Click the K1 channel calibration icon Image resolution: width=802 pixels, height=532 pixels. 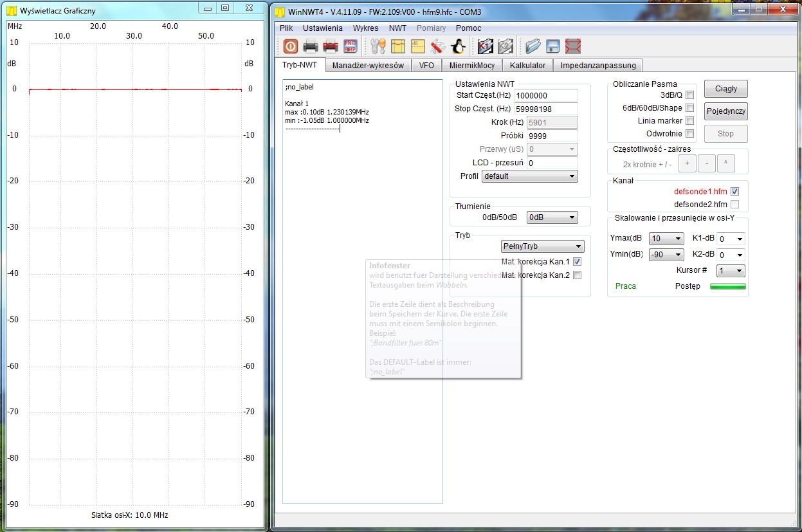click(x=485, y=46)
